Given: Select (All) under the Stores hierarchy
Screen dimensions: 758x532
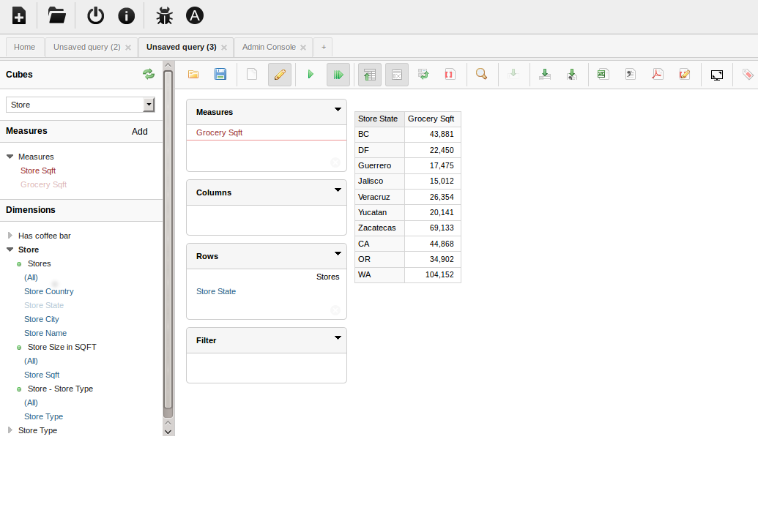Looking at the screenshot, I should (31, 277).
